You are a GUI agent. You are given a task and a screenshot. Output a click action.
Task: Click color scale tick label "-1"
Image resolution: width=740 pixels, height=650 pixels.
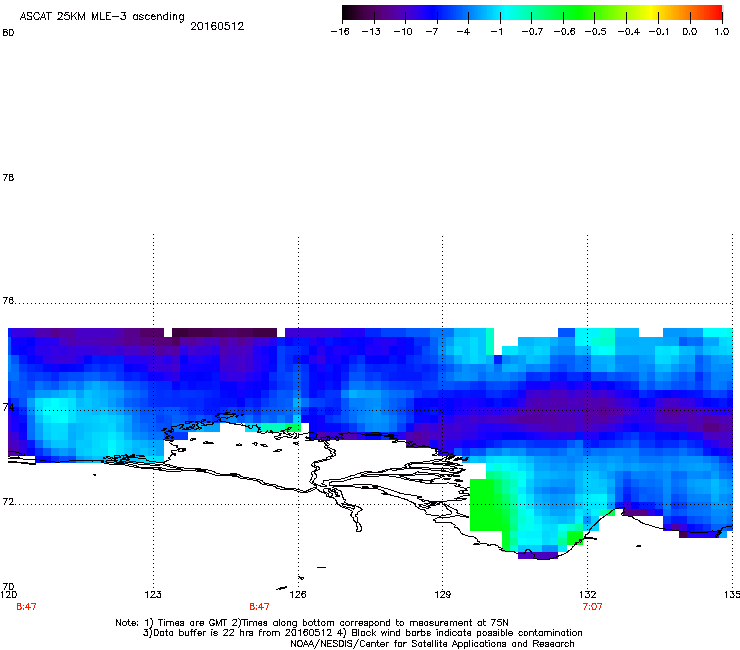496,32
